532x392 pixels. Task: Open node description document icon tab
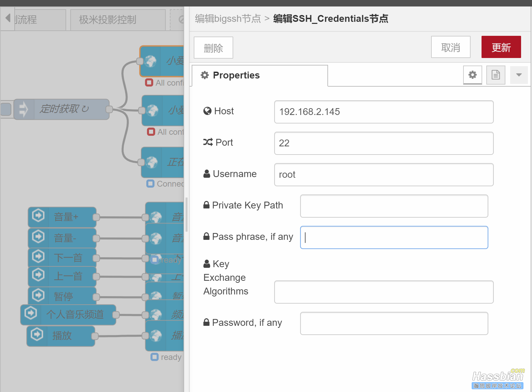click(496, 75)
